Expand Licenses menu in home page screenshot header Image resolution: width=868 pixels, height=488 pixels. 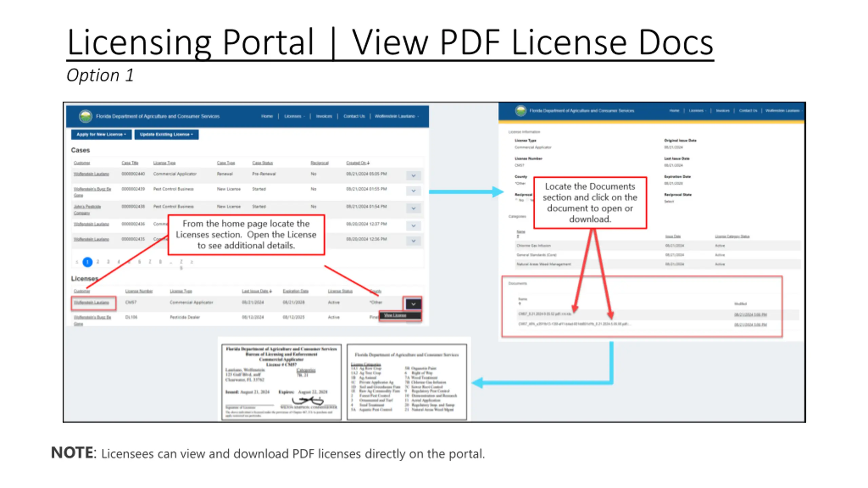294,116
